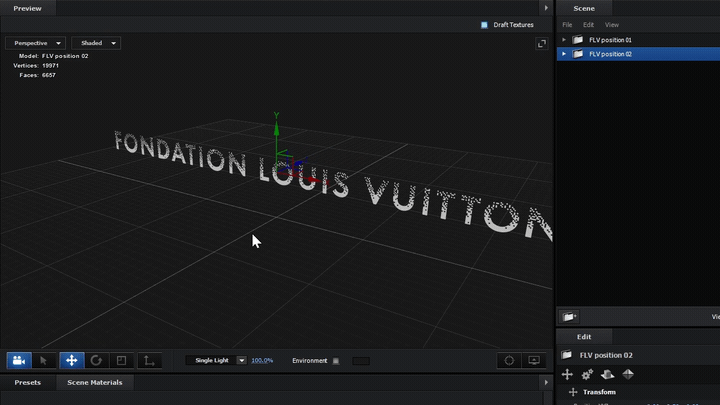Select the camera orbit tool
This screenshot has width=720, height=405.
[19, 360]
